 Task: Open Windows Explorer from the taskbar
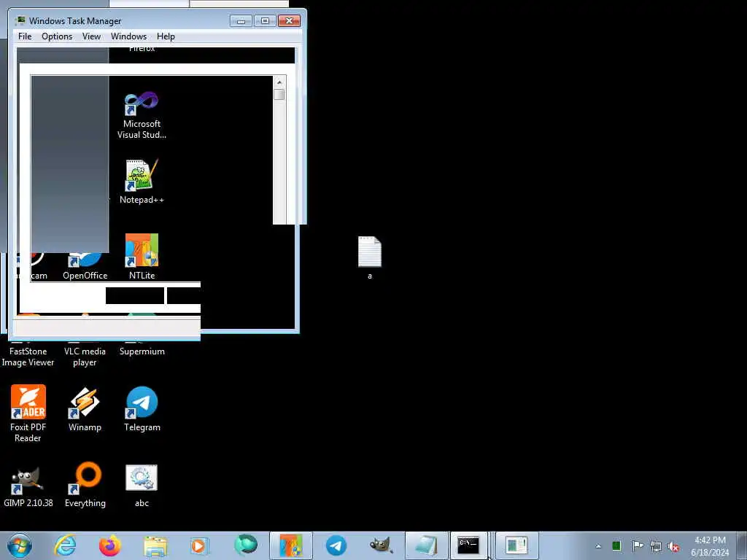155,546
